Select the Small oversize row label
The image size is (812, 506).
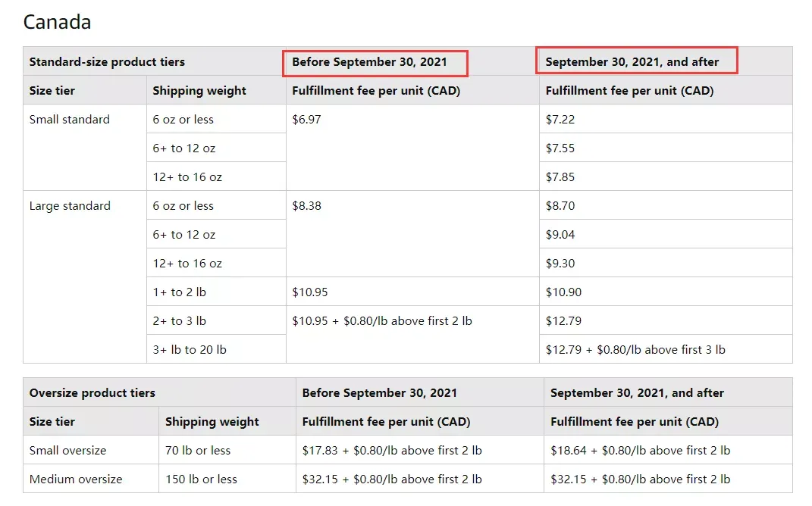coord(67,451)
